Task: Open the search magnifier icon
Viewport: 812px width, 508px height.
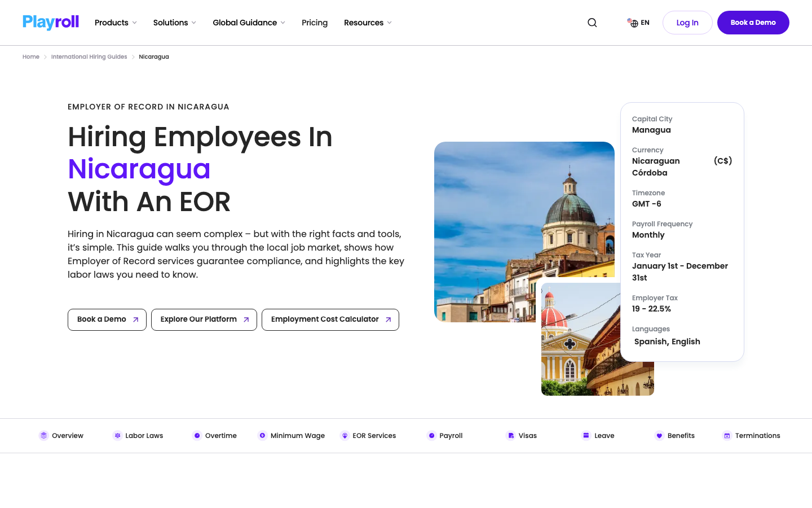Action: [x=592, y=23]
